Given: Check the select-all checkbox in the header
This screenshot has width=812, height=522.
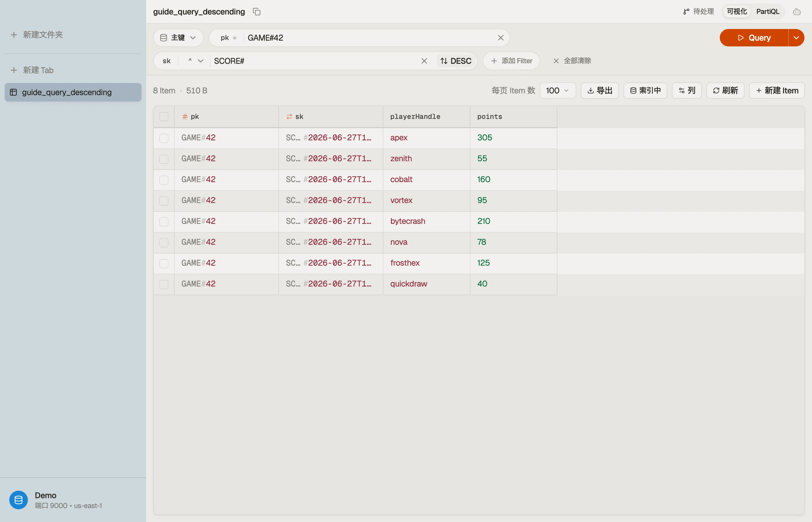Looking at the screenshot, I should click(164, 117).
